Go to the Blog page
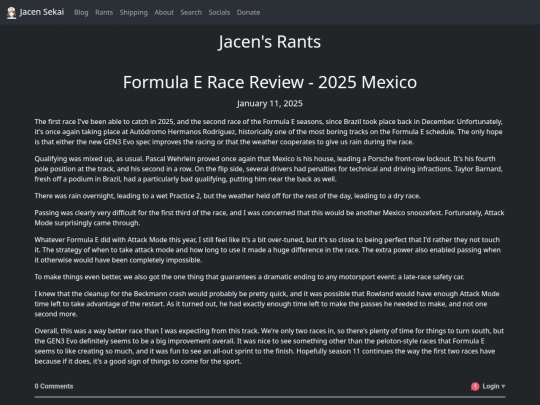Viewport: 540px width, 405px height. [81, 12]
